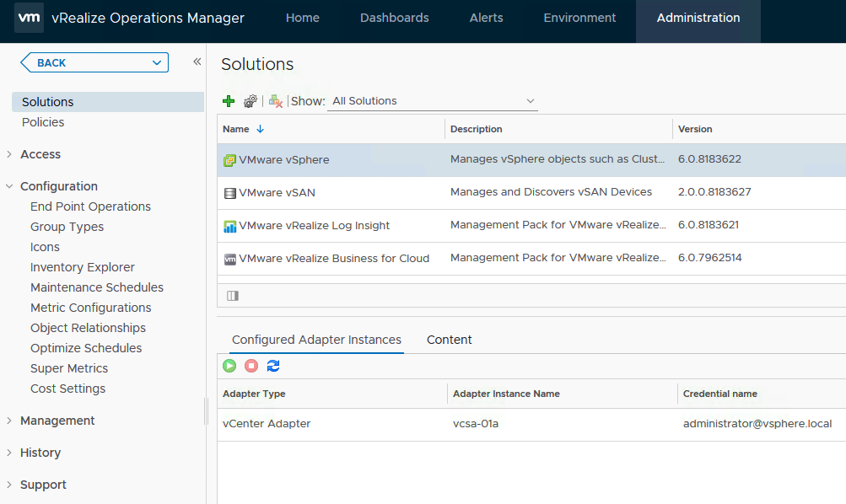This screenshot has height=504, width=846.
Task: Open the All Solutions dropdown
Action: (432, 100)
